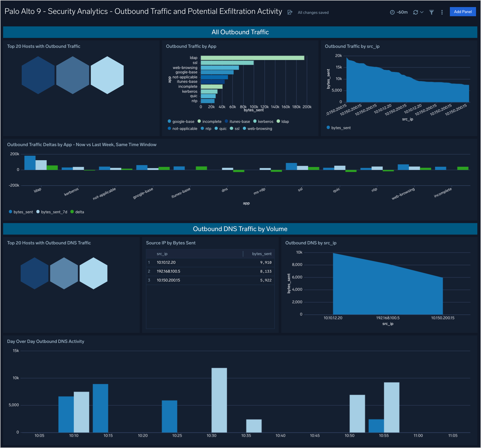Select the darkest hexagon in Top 20 Hosts with Outbound Traffic
Screen dimensions: 481x448
(38, 75)
